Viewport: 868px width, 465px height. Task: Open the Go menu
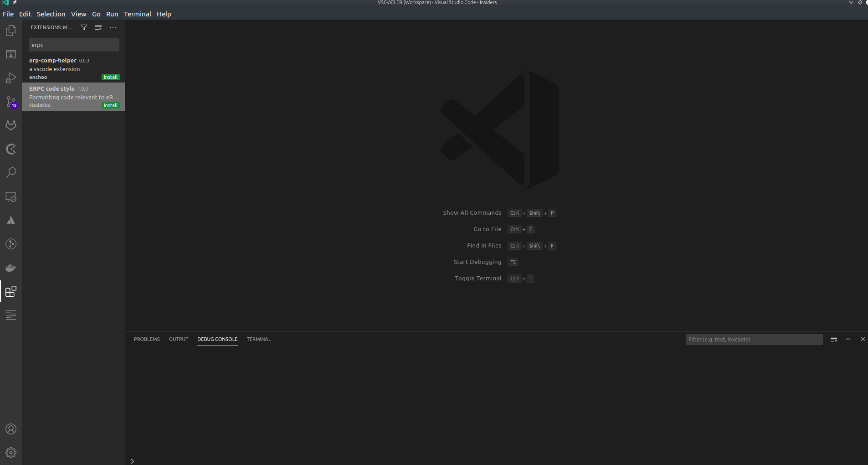coord(96,14)
